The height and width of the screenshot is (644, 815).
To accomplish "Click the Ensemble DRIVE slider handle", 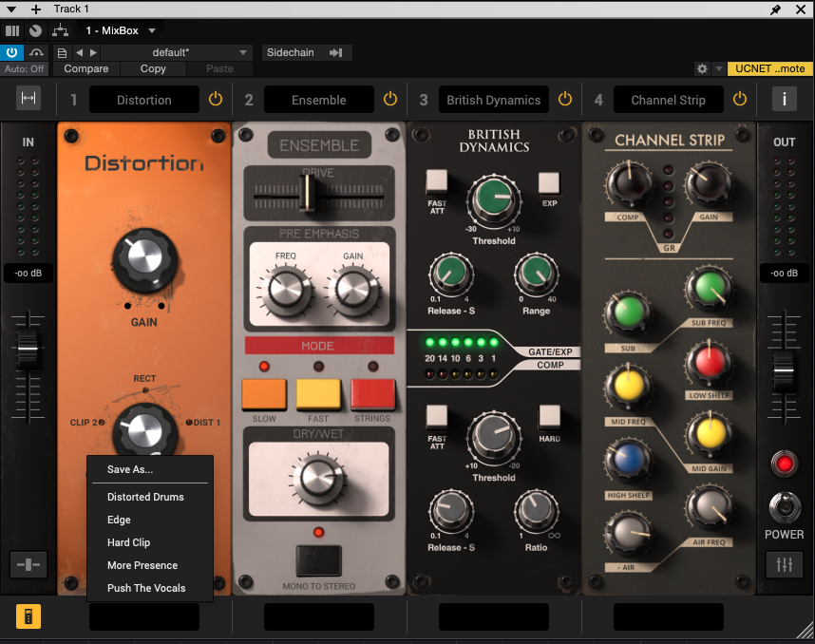I will tap(308, 192).
